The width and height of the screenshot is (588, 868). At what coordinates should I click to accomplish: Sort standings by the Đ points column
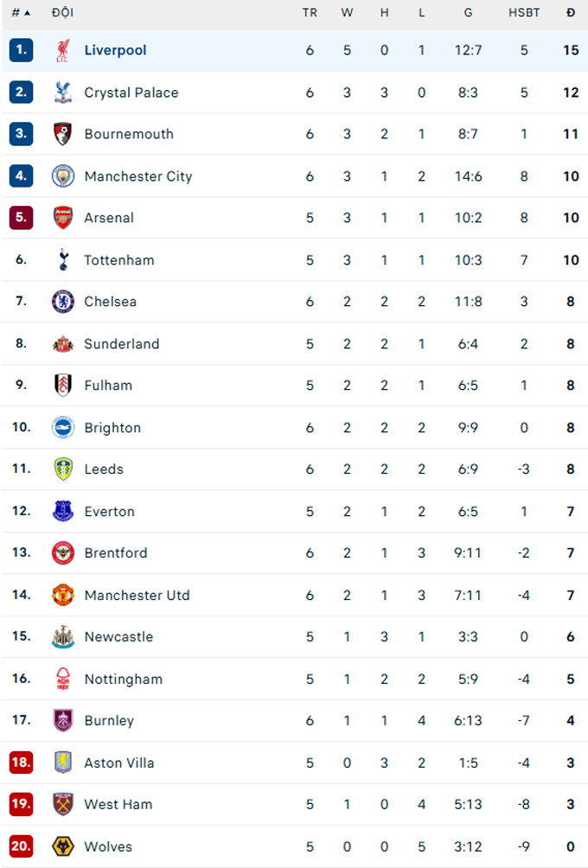(x=571, y=13)
